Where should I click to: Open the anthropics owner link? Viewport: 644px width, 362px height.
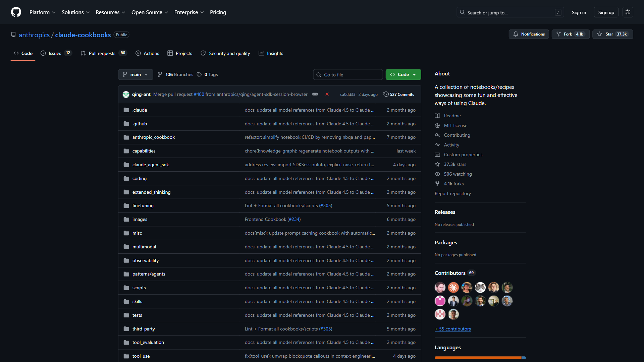34,35
